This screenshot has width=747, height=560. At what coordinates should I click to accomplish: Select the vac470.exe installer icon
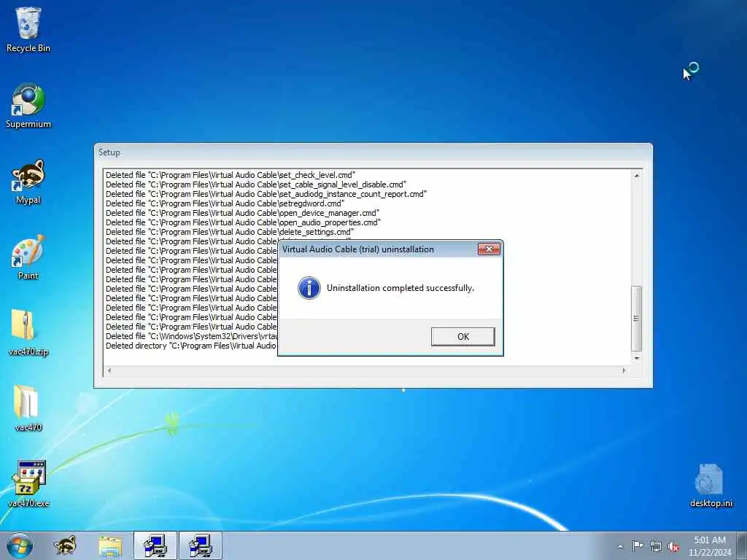[x=28, y=484]
